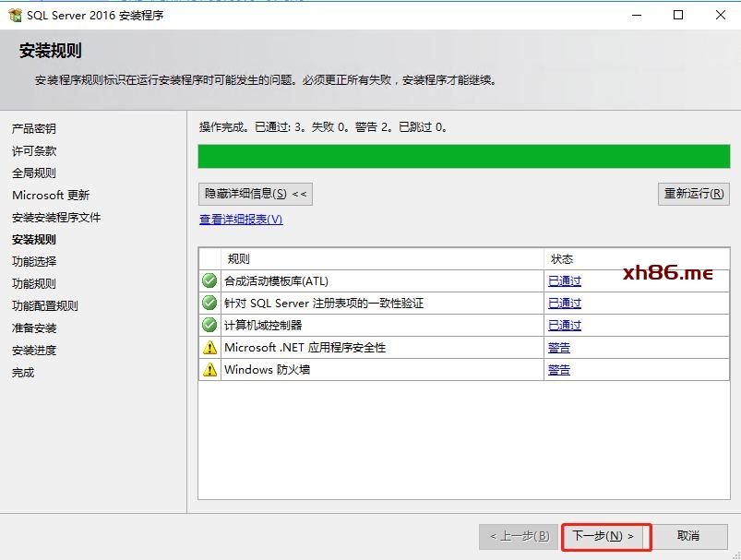Image resolution: width=741 pixels, height=560 pixels.
Task: Open 已通过 status link for 合成活动模板库
Action: pos(565,280)
